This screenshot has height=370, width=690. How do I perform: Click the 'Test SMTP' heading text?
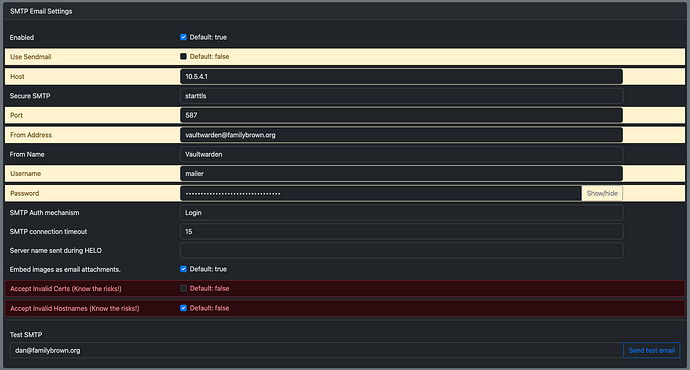(x=26, y=335)
